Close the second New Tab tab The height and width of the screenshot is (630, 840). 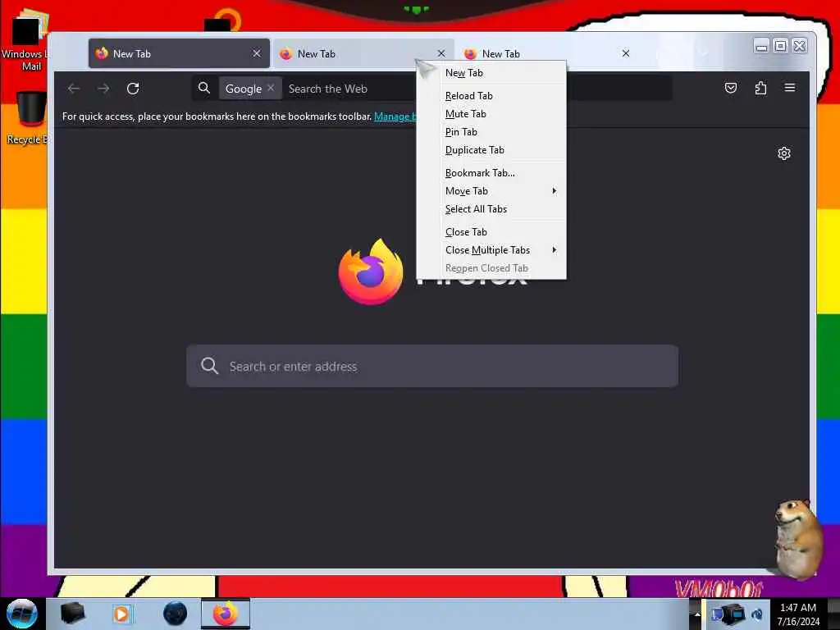coord(441,53)
